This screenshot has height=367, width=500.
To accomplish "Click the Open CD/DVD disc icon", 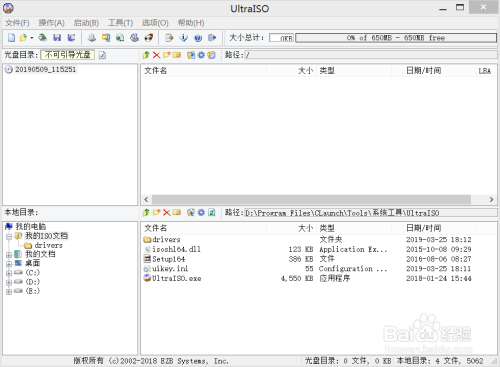I will [x=42, y=38].
